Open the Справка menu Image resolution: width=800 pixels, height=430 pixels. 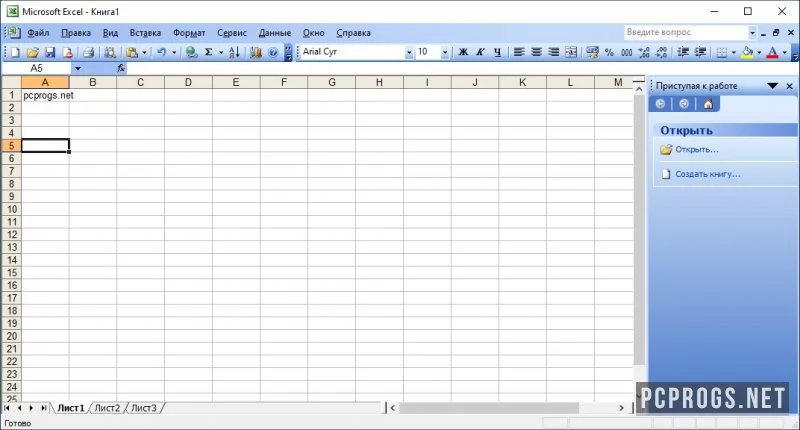pyautogui.click(x=353, y=33)
